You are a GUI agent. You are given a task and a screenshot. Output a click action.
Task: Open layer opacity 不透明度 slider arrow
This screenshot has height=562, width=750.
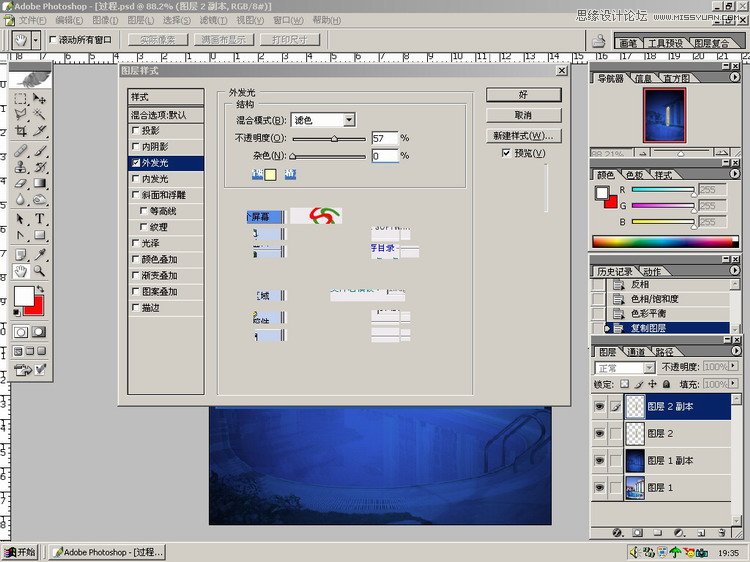click(x=733, y=366)
